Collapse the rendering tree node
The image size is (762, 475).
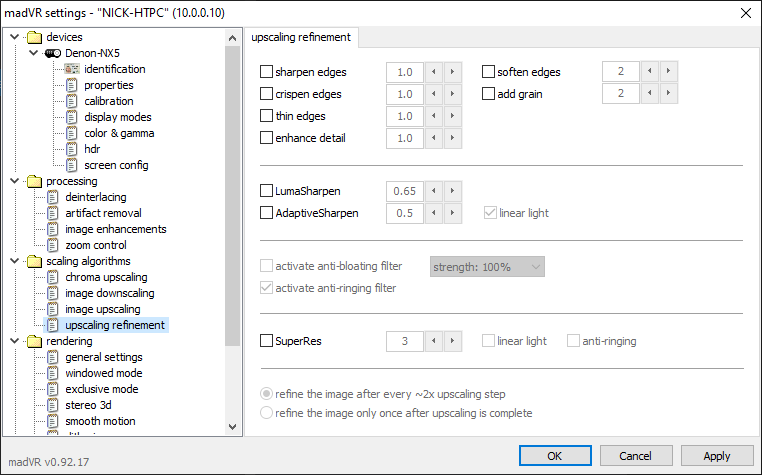13,341
